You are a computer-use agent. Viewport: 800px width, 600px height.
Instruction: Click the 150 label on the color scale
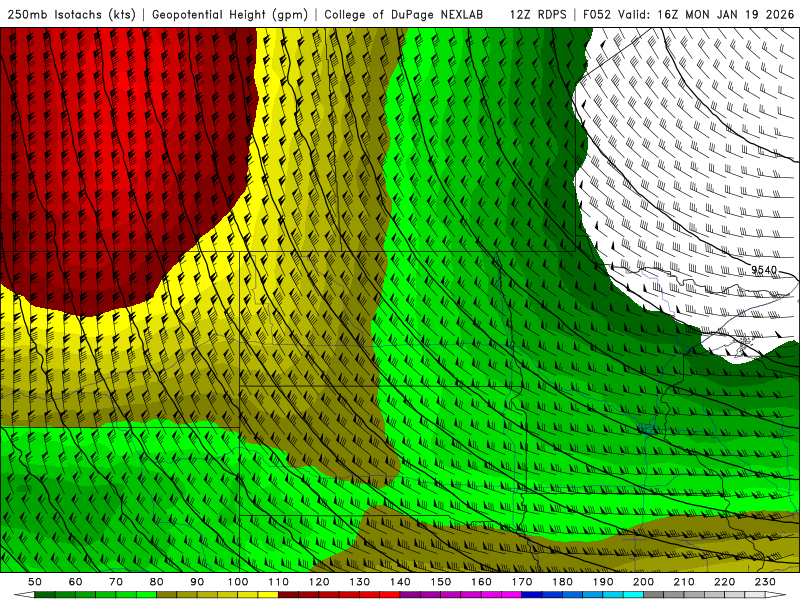(x=441, y=582)
